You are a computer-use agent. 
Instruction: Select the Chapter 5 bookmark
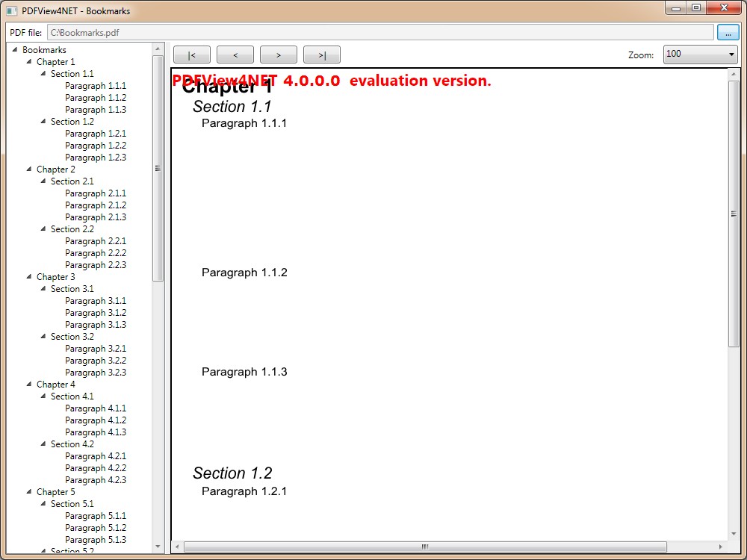pyautogui.click(x=56, y=492)
